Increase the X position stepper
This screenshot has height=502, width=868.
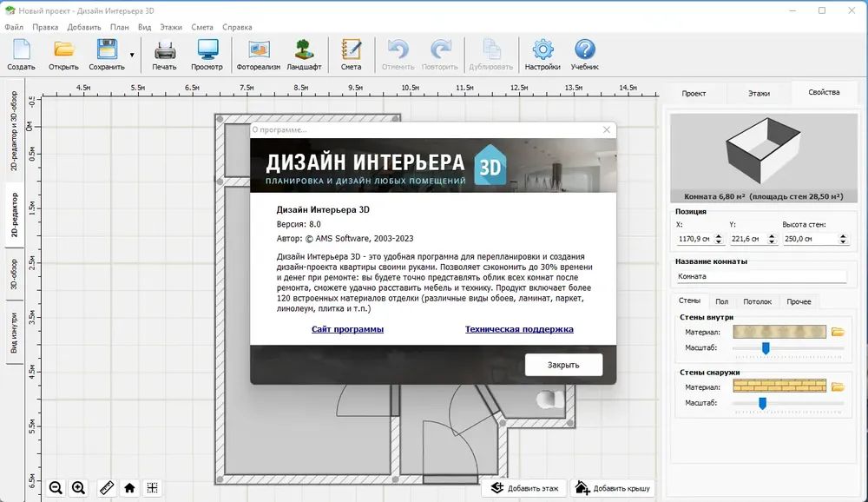pos(719,236)
